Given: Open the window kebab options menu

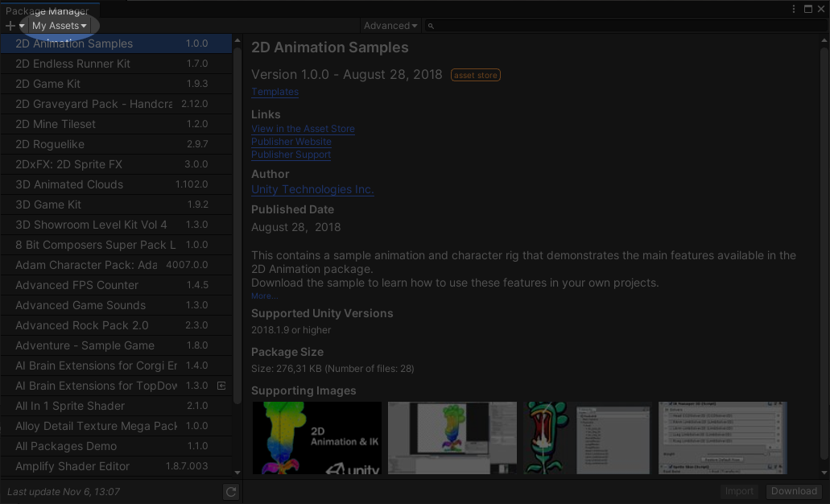Looking at the screenshot, I should point(794,9).
